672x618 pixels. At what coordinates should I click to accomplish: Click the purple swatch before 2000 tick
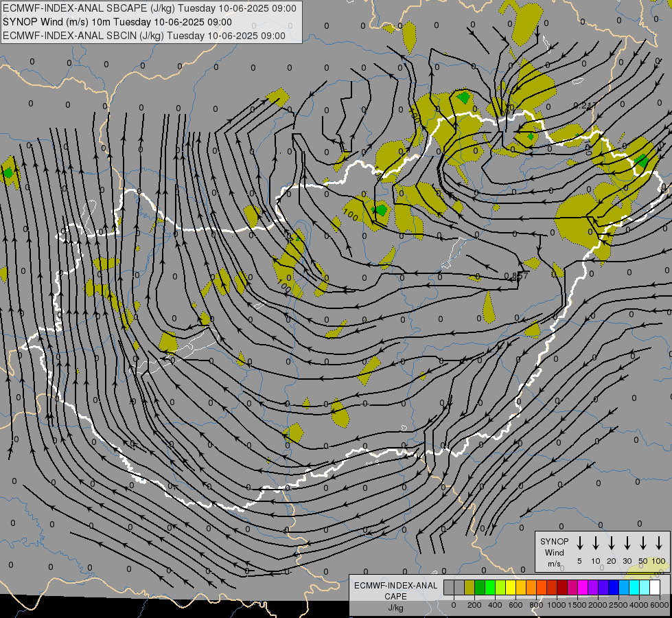pos(593,587)
